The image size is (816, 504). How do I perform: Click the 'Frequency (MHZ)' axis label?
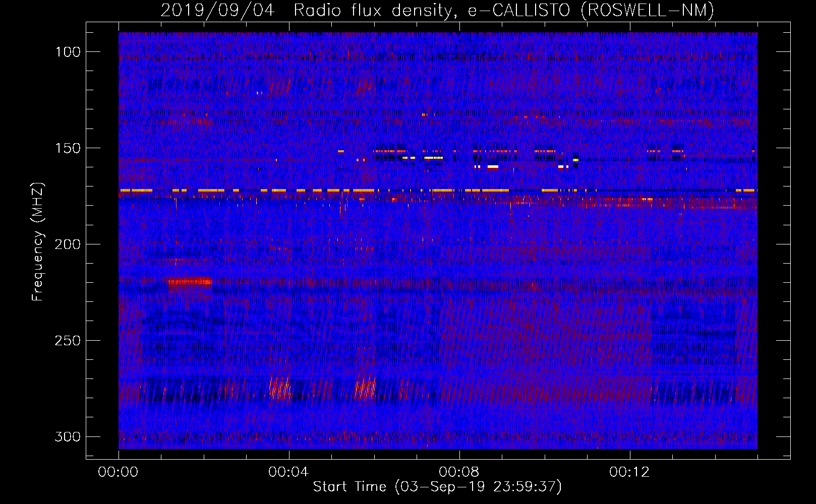(x=38, y=241)
